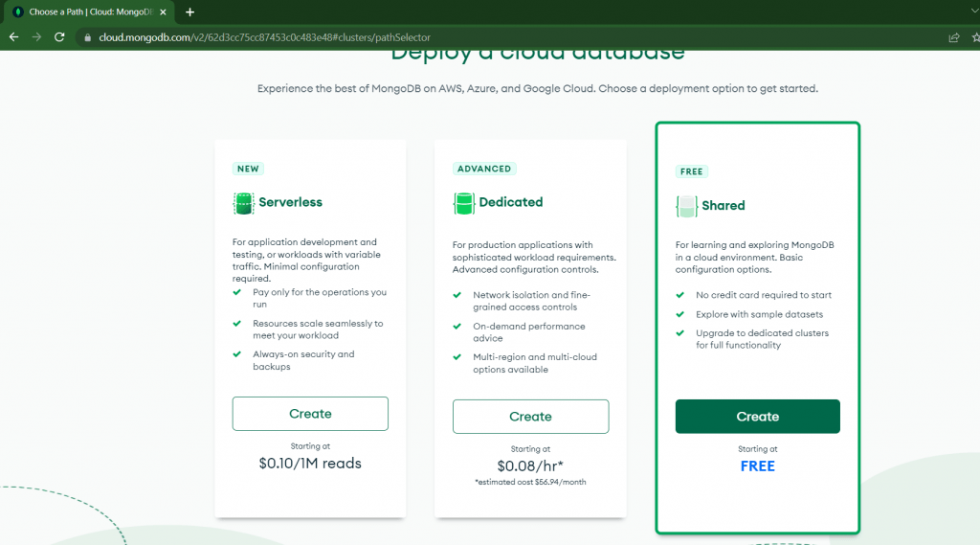Viewport: 980px width, 545px height.
Task: Click checkmark beside Pay only for operations
Action: (237, 292)
